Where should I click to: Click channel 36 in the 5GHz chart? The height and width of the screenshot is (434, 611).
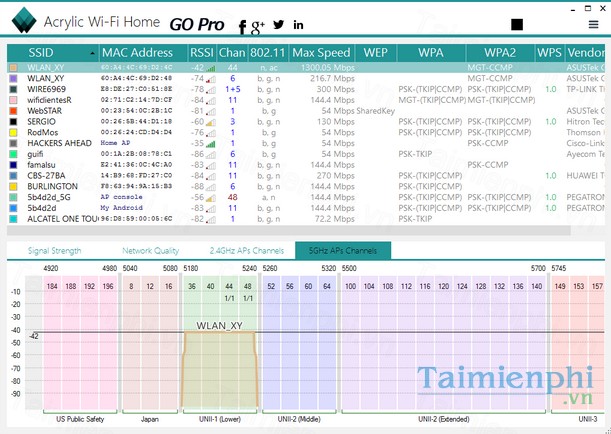click(x=192, y=286)
